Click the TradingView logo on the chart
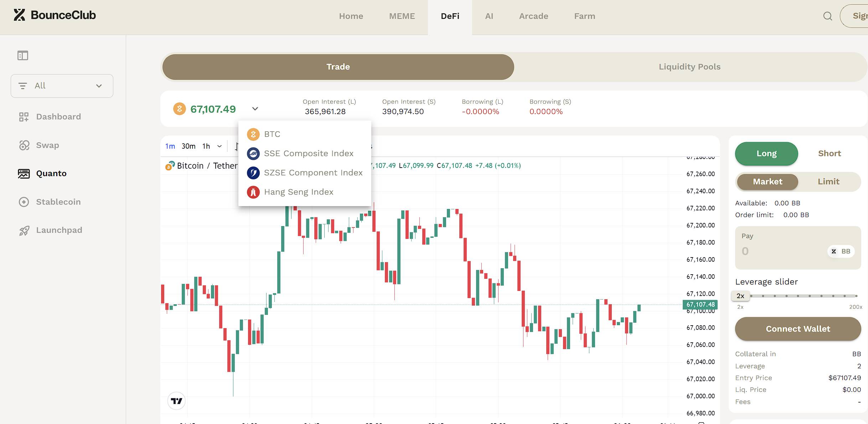The height and width of the screenshot is (424, 868). pos(176,400)
